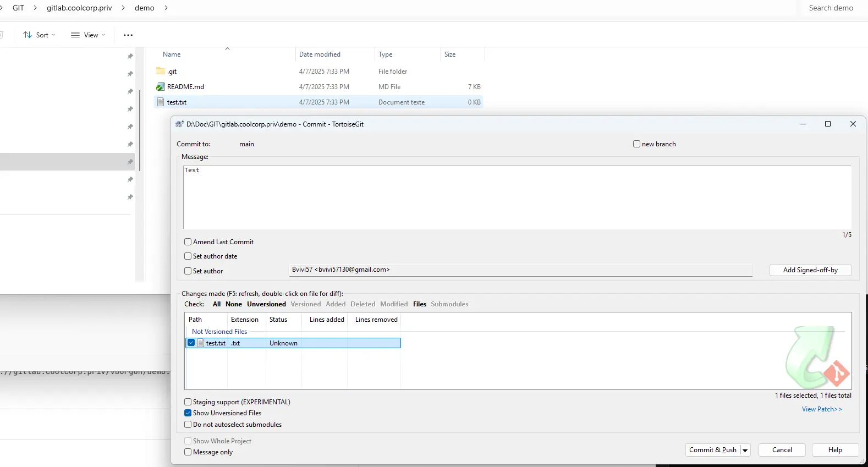Click Unknown status of test.txt
Image resolution: width=868 pixels, height=467 pixels.
pyautogui.click(x=283, y=343)
